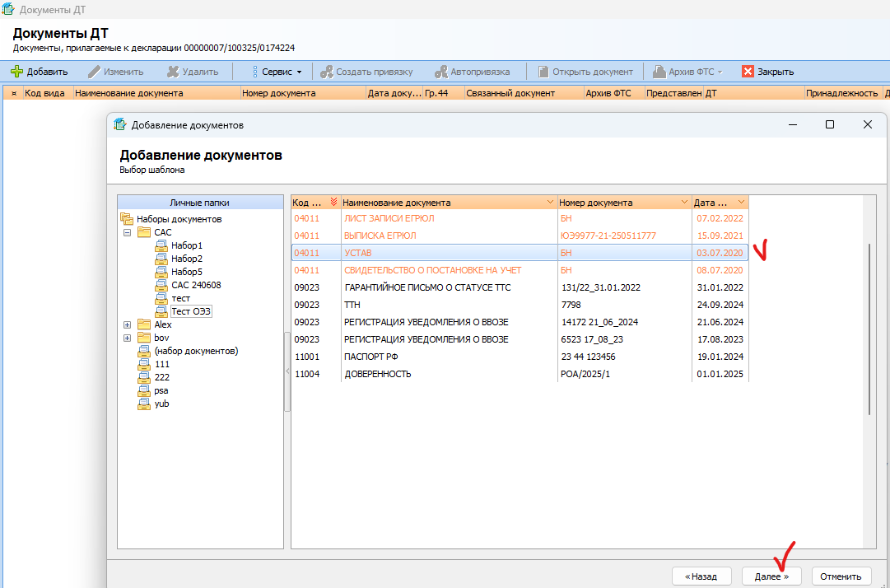Screen dimensions: 890x588
Task: Select the ДОВЕРЕННОСТЬ document row
Action: [520, 375]
